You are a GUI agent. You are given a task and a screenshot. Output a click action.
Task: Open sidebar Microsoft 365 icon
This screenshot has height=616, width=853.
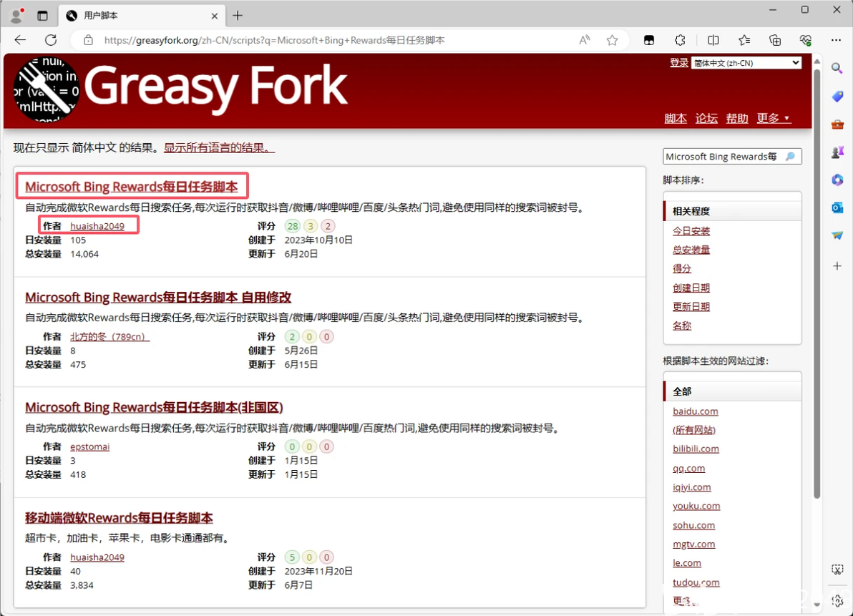click(x=837, y=180)
